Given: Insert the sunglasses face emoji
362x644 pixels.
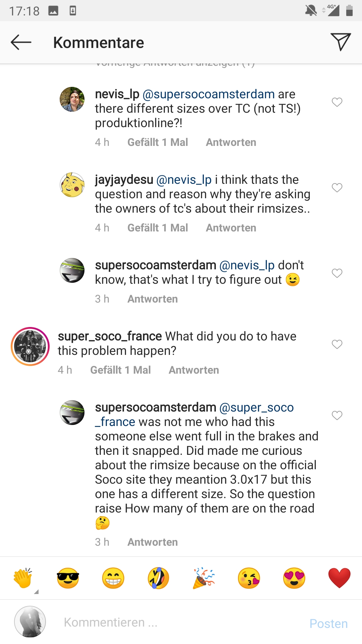Looking at the screenshot, I should coord(68,578).
